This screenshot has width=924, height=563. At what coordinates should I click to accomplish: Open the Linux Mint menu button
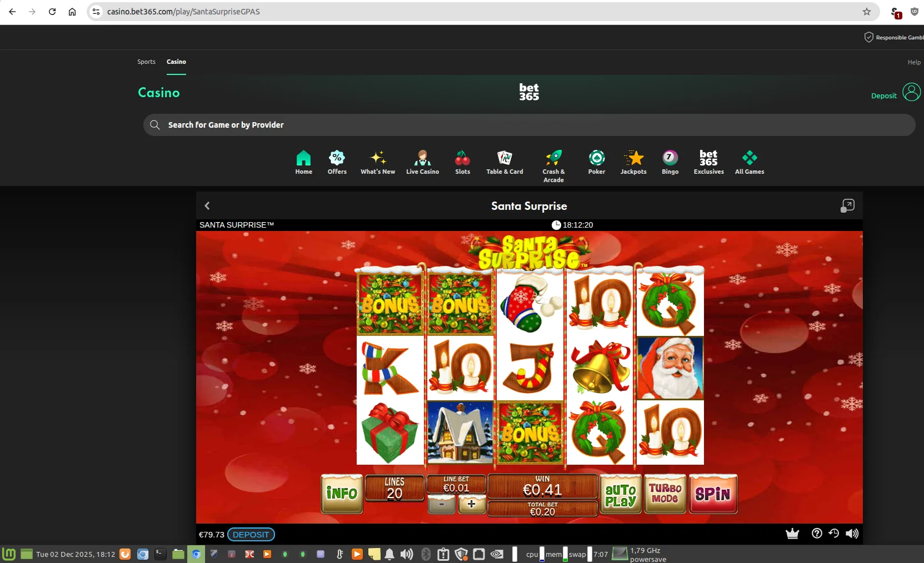[x=9, y=554]
